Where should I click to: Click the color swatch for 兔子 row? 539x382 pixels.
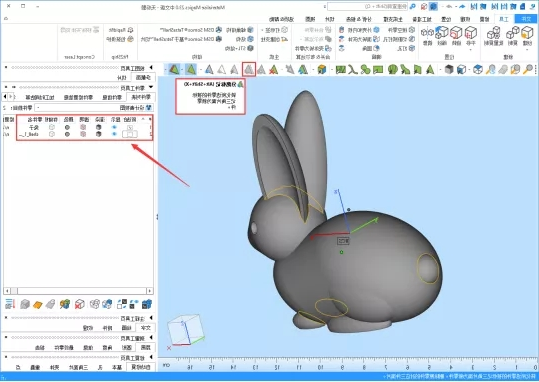pyautogui.click(x=67, y=127)
